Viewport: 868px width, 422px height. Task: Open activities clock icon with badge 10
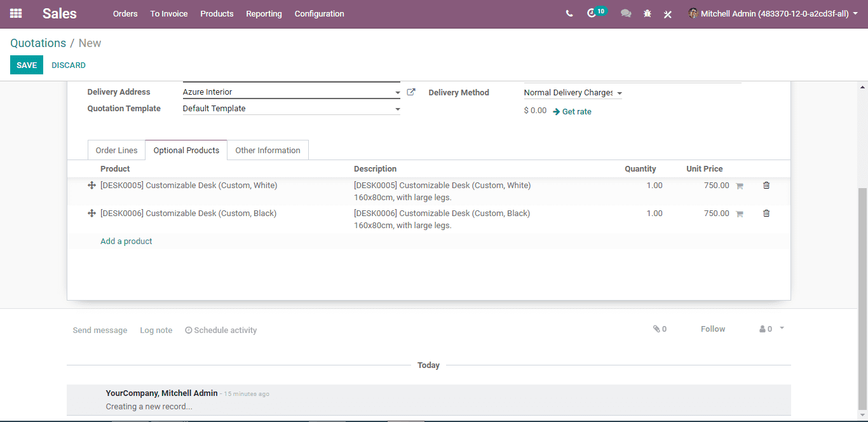596,13
